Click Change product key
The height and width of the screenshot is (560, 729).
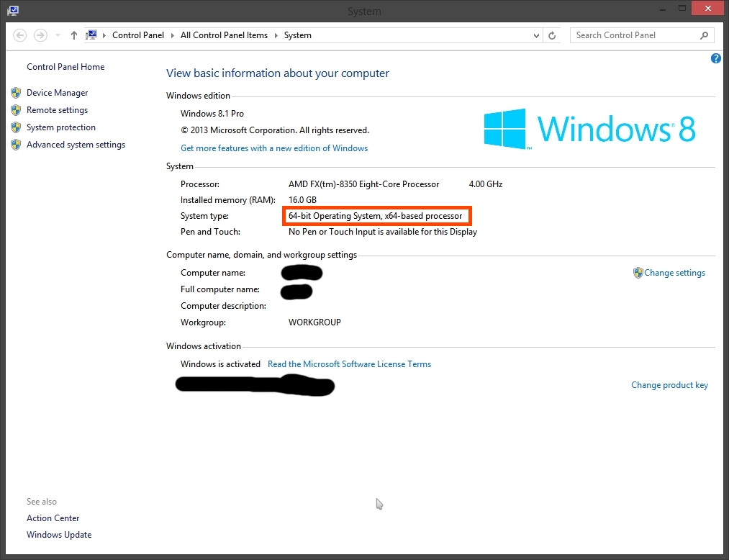tap(669, 385)
